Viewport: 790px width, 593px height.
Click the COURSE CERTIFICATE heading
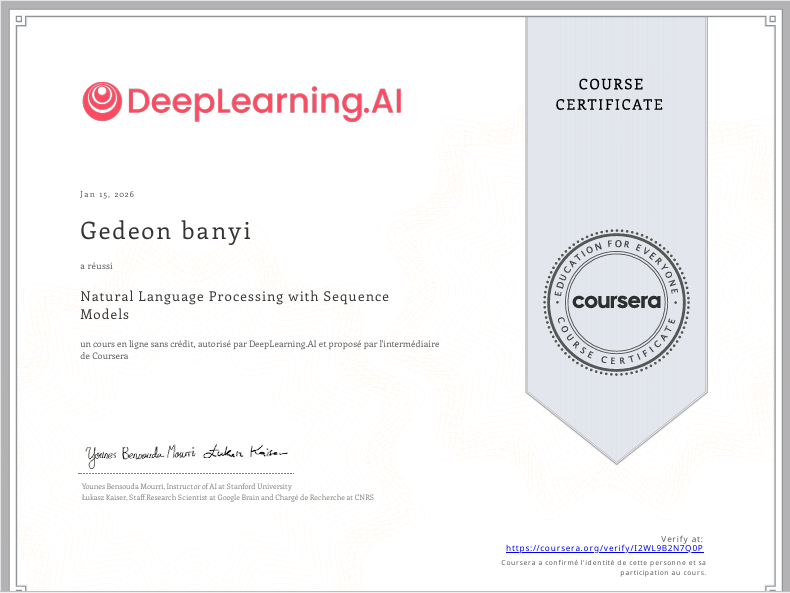coord(610,94)
